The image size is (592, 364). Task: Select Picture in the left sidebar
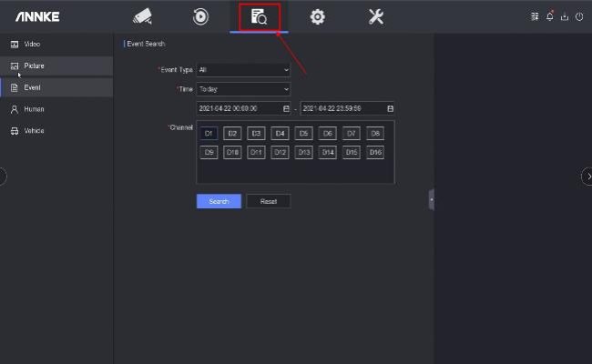(x=33, y=66)
